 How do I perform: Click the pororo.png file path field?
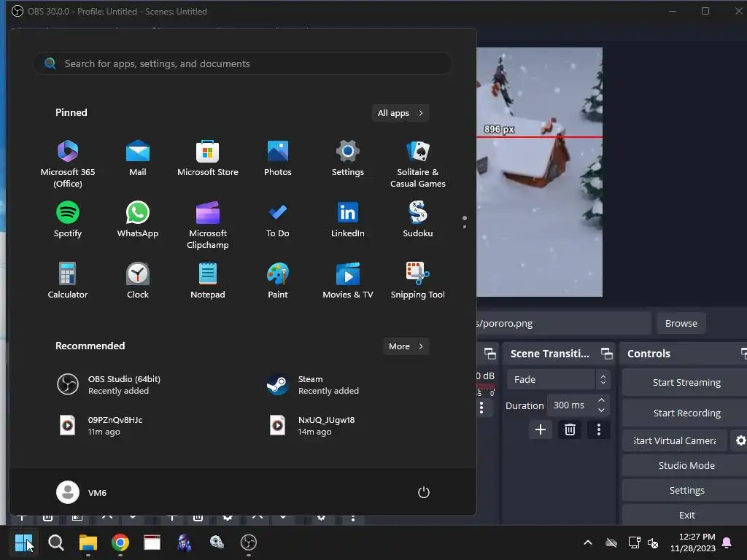pos(564,323)
